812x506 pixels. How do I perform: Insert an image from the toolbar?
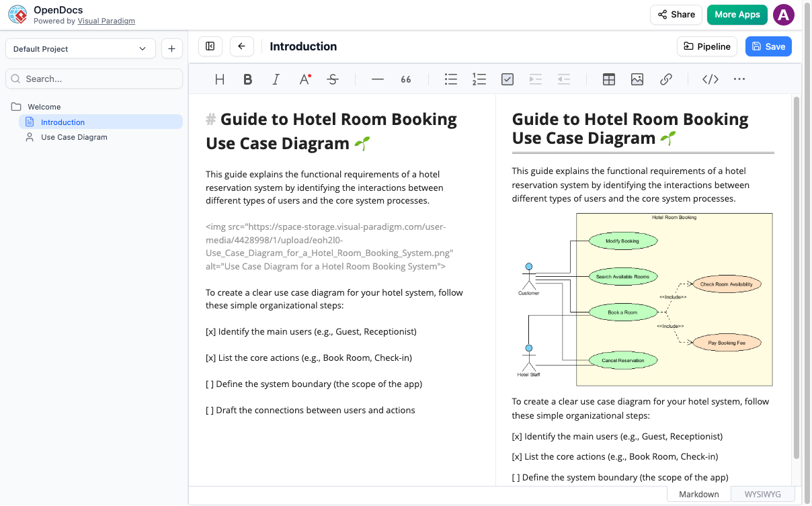(x=637, y=79)
